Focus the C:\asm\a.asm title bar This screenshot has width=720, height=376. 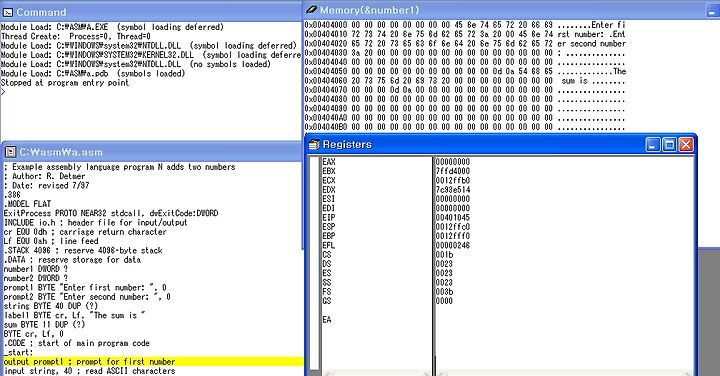[152, 152]
